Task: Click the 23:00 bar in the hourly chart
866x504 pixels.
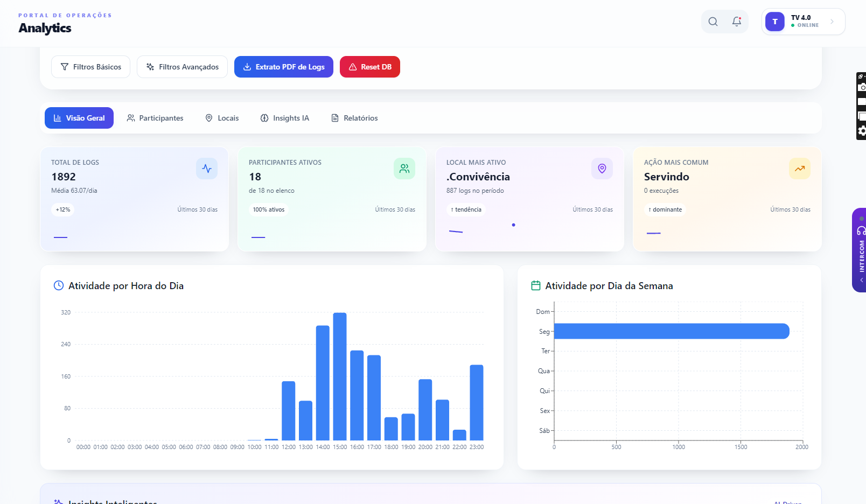Action: 477,403
